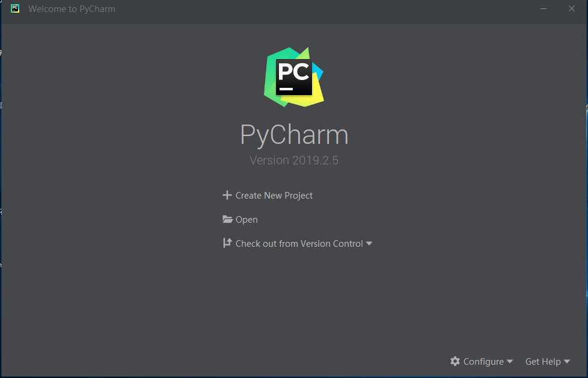Viewport: 588px width, 378px height.
Task: Click the PyCharm icon in the title bar
Action: tap(15, 9)
